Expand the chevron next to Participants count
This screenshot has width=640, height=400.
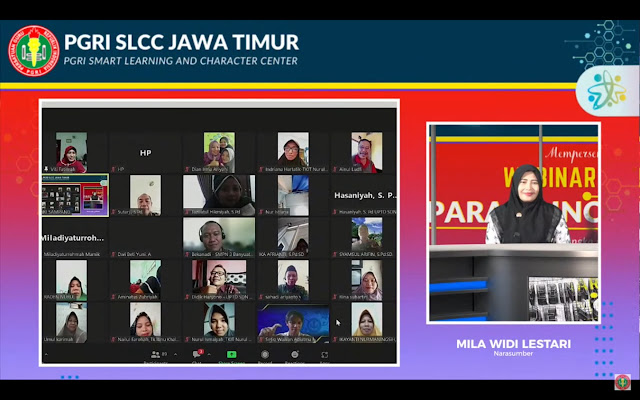176,354
